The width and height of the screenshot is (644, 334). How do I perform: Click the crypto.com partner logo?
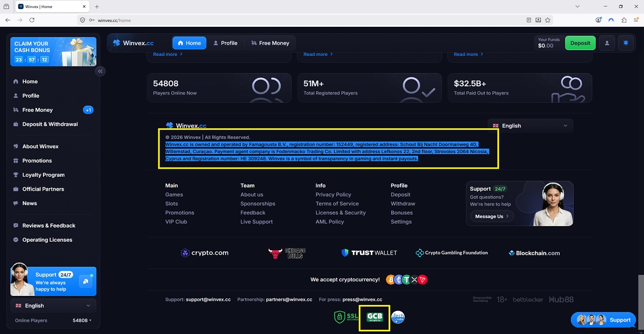point(205,253)
